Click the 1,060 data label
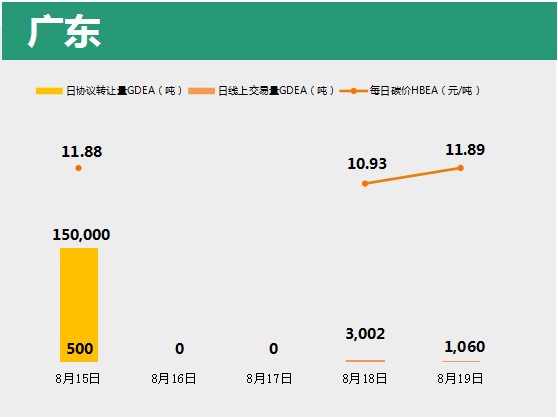The height and width of the screenshot is (418, 558). click(x=464, y=346)
